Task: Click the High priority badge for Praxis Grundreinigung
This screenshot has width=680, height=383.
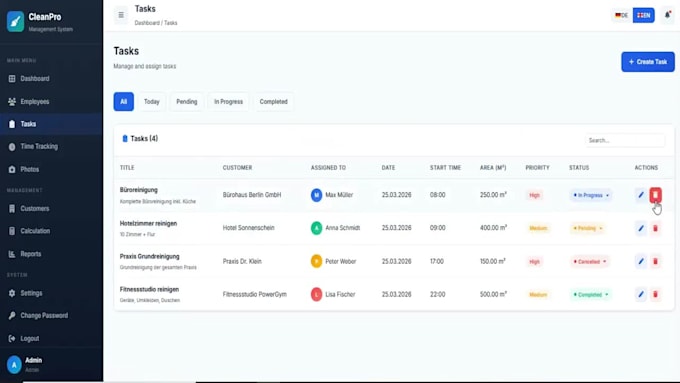Action: click(x=534, y=262)
